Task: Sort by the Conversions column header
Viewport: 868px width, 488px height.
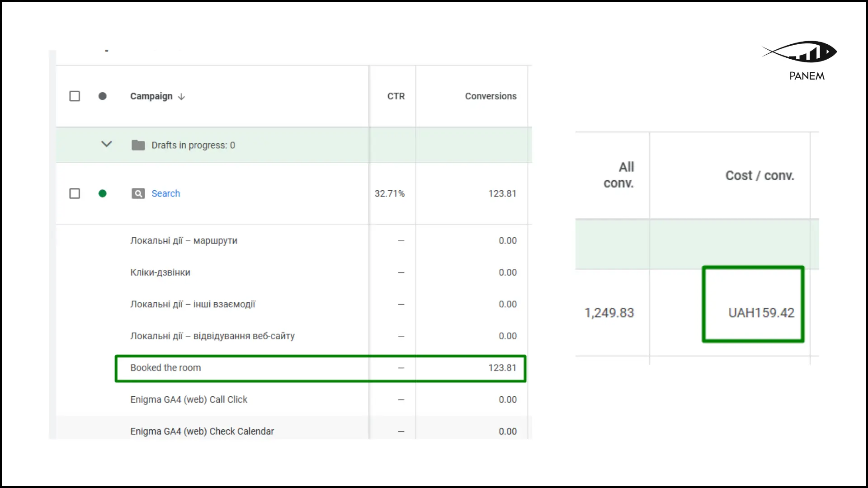Action: coord(491,96)
